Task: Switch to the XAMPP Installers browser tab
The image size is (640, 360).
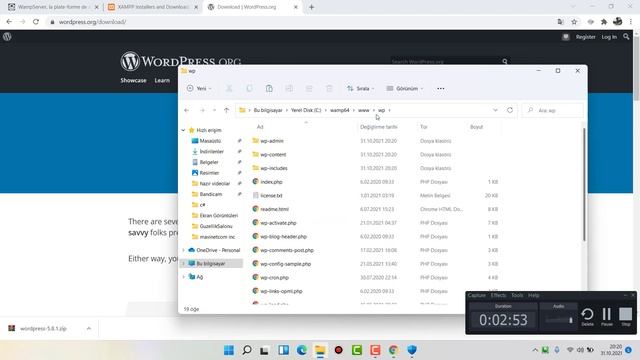Action: 152,7
